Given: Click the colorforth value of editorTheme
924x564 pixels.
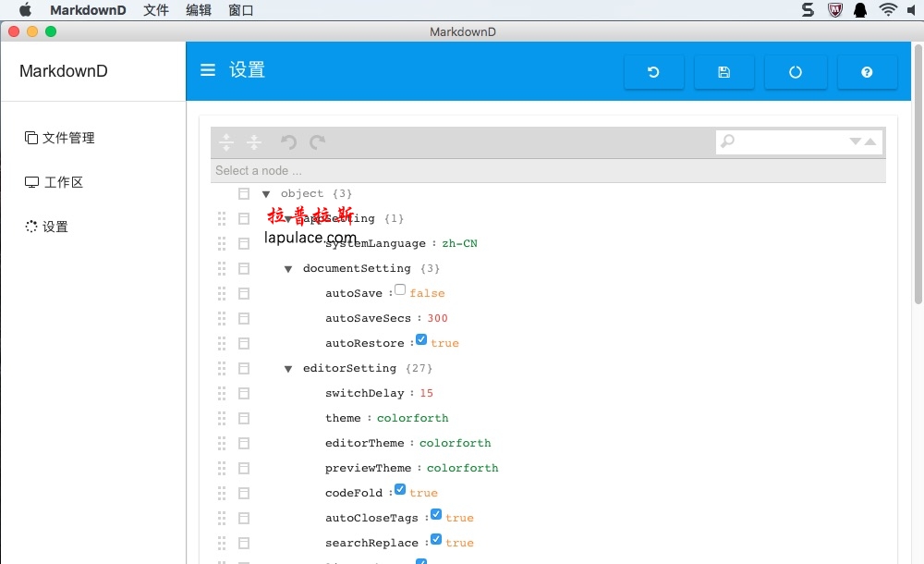Looking at the screenshot, I should pos(455,444).
